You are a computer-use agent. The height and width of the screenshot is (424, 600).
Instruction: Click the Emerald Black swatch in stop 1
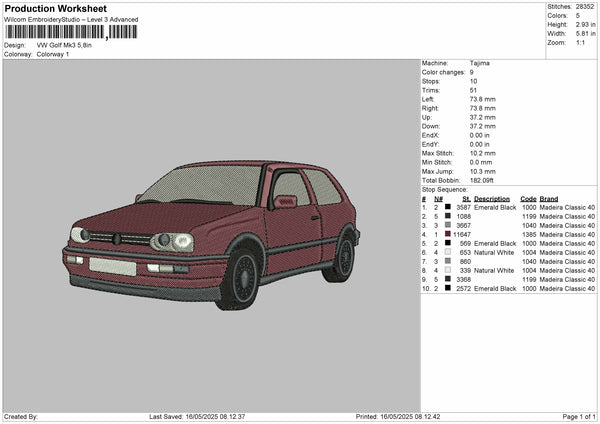pyautogui.click(x=448, y=207)
